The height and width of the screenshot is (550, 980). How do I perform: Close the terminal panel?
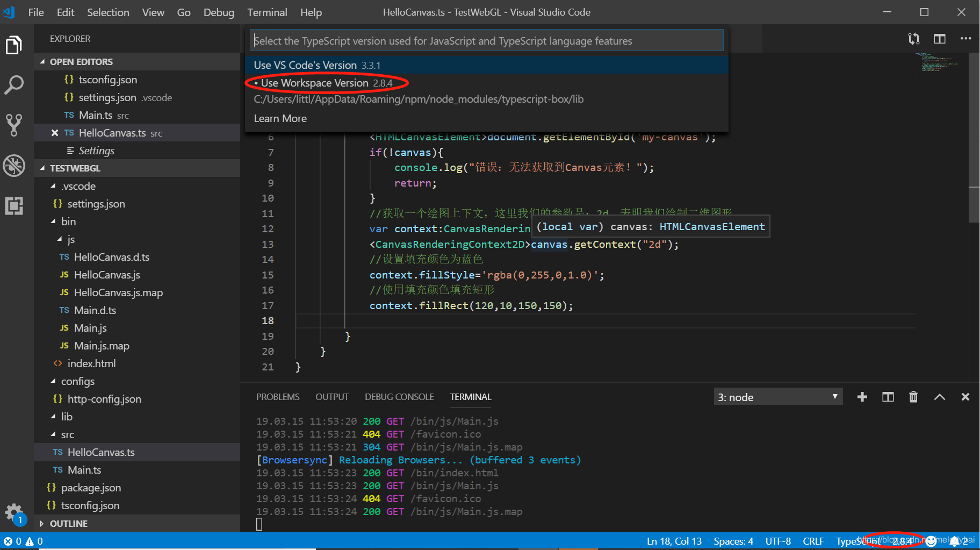point(965,397)
